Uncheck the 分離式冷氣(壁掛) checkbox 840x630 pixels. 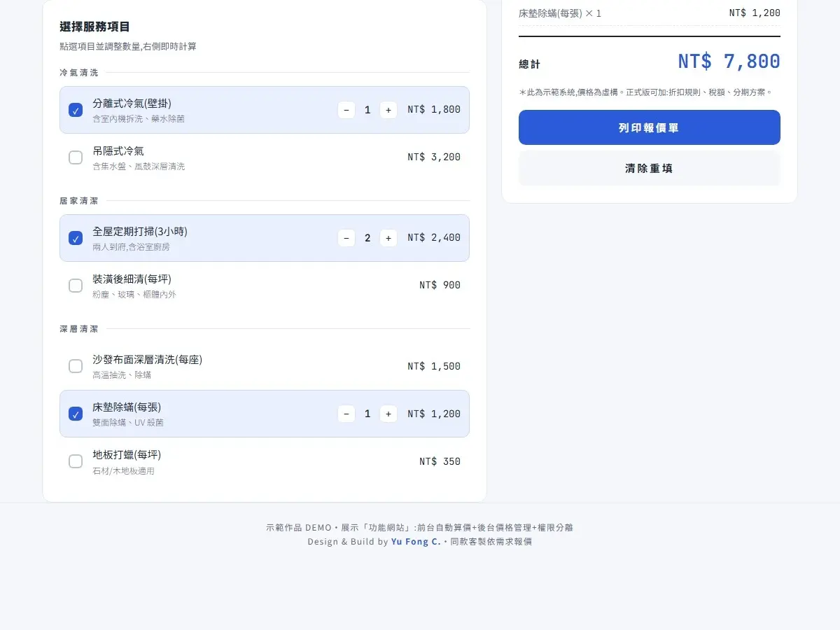click(76, 110)
